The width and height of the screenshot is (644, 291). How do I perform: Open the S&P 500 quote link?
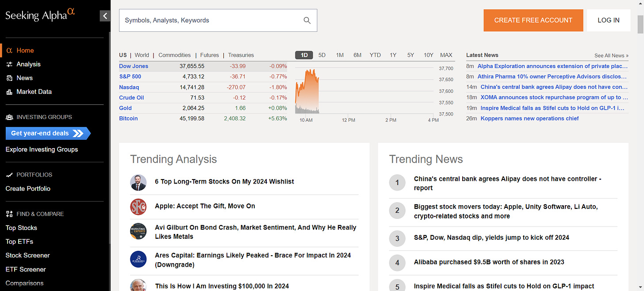[x=130, y=77]
